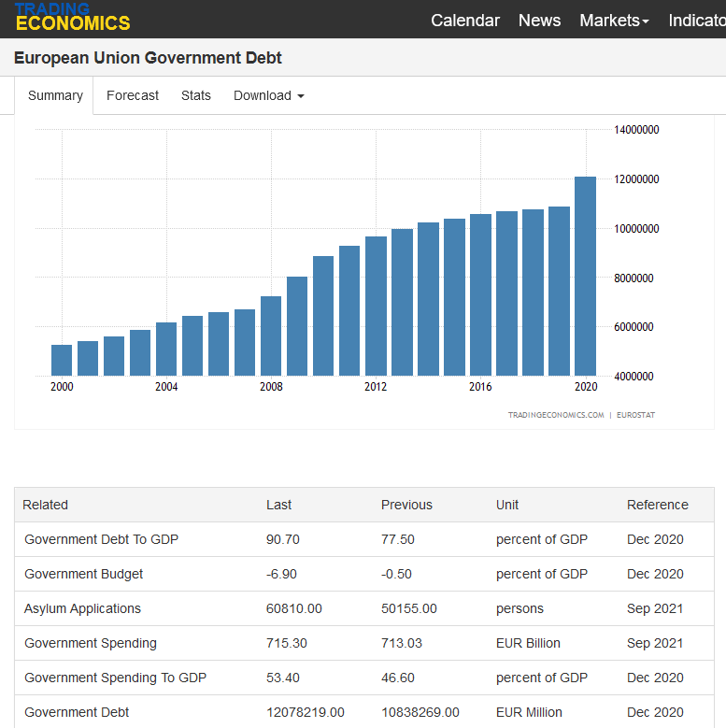Image resolution: width=726 pixels, height=728 pixels.
Task: Open the Calendar page
Action: click(464, 21)
